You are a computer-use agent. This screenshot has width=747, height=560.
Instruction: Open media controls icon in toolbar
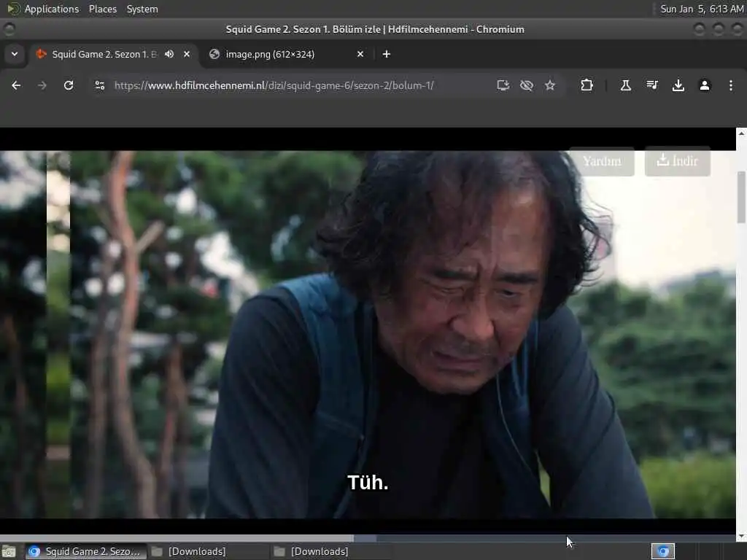click(652, 85)
